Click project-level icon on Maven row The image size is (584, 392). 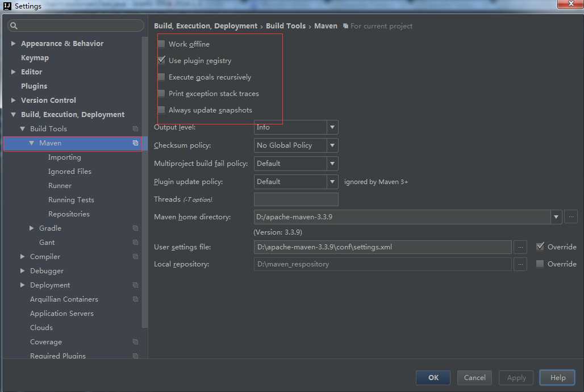tap(136, 143)
